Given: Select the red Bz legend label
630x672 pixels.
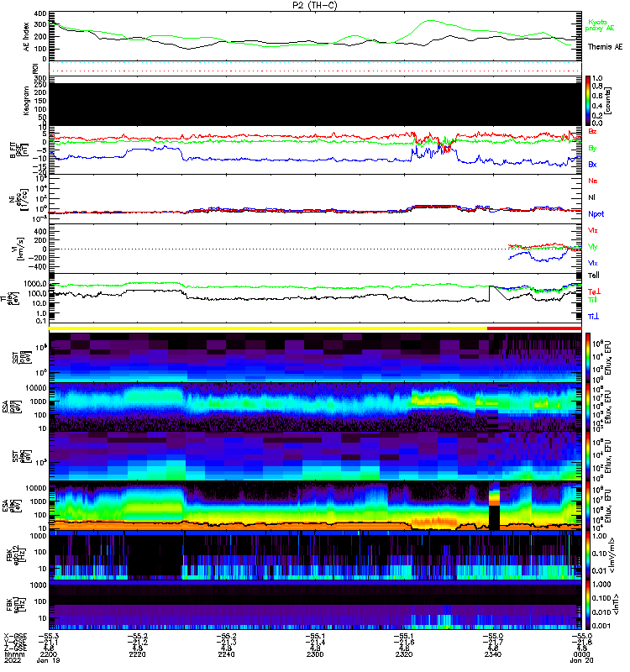Looking at the screenshot, I should (x=592, y=132).
